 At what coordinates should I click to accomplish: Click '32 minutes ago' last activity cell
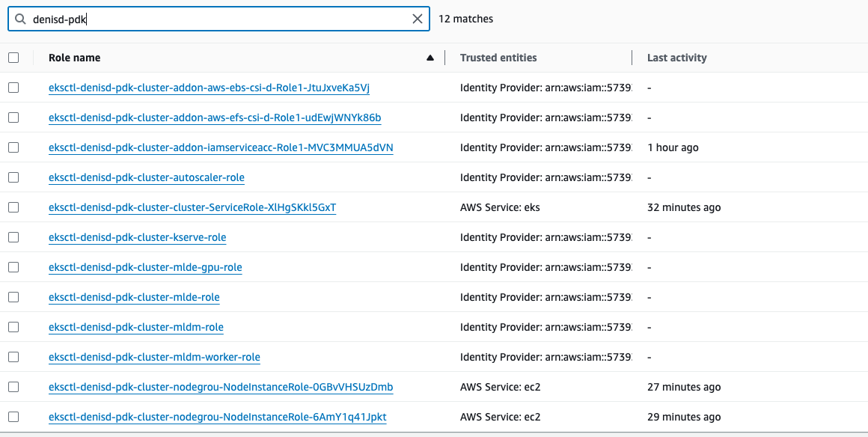click(x=684, y=207)
